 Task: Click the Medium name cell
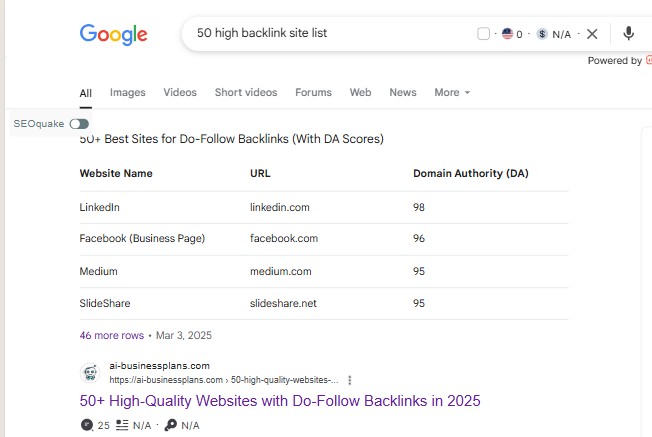(99, 271)
